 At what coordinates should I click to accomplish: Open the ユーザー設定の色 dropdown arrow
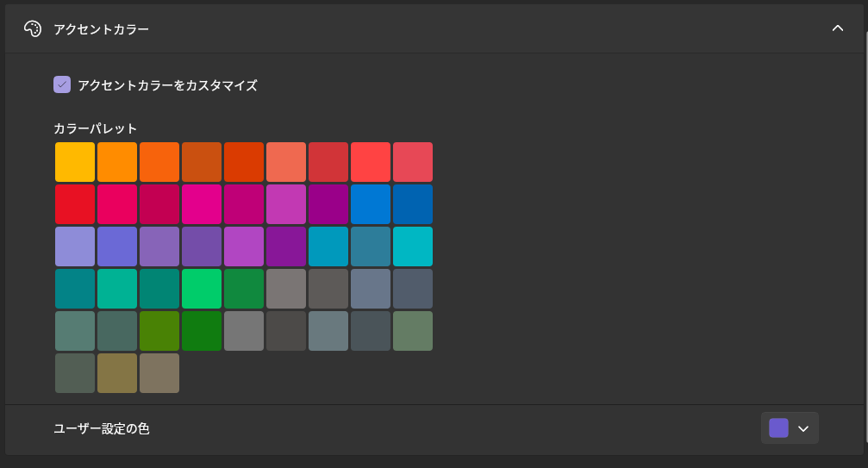(803, 428)
